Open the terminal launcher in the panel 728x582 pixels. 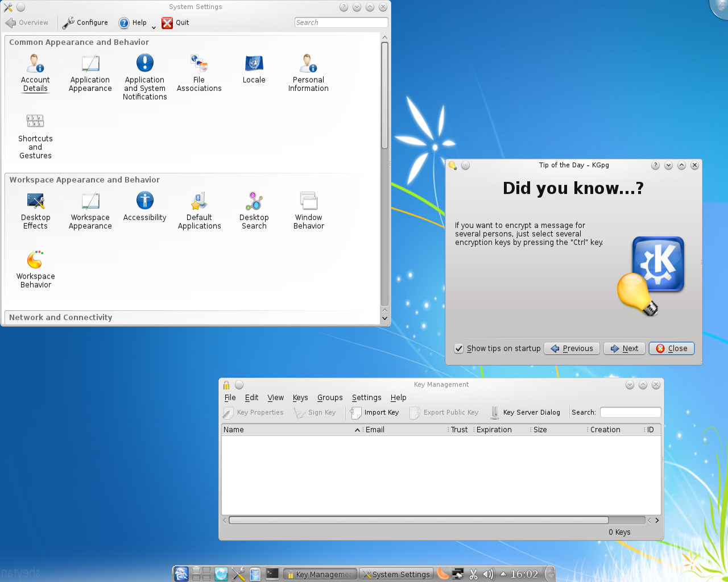pyautogui.click(x=272, y=574)
